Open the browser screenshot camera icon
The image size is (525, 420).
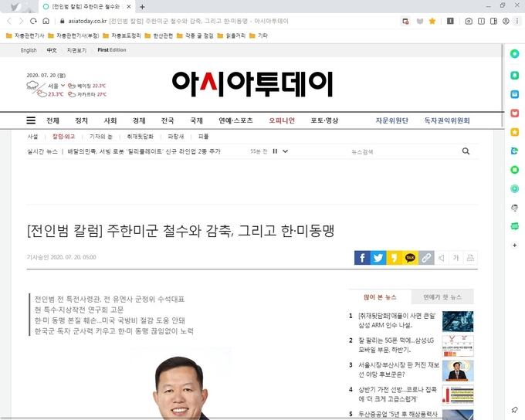469,21
